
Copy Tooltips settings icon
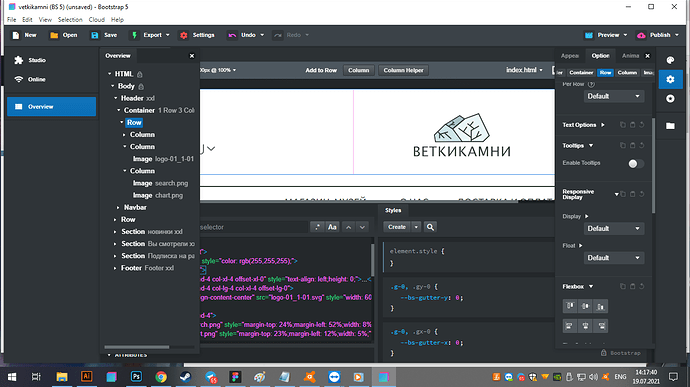(623, 145)
